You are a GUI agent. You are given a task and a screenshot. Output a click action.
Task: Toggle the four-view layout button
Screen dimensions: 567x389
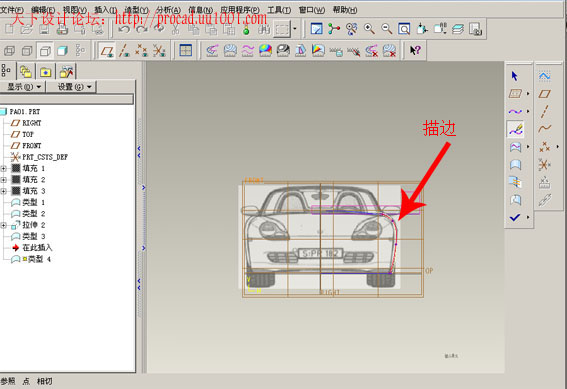click(186, 51)
